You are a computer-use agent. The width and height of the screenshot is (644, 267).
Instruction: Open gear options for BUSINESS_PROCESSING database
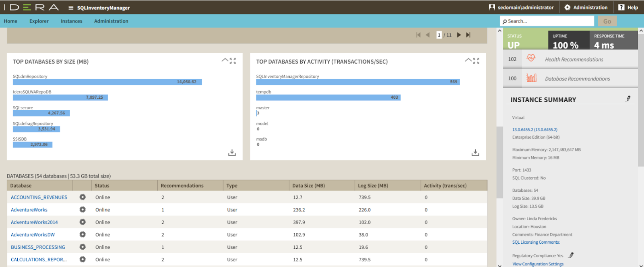[x=83, y=247]
